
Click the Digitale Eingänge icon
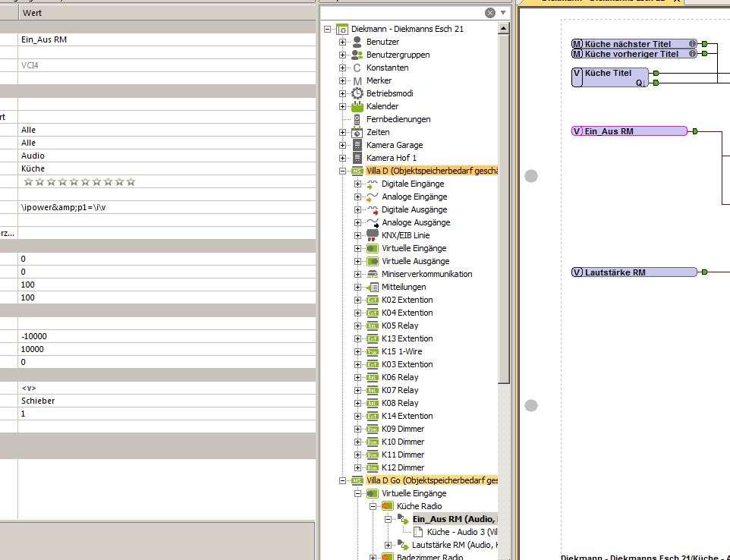click(x=373, y=184)
